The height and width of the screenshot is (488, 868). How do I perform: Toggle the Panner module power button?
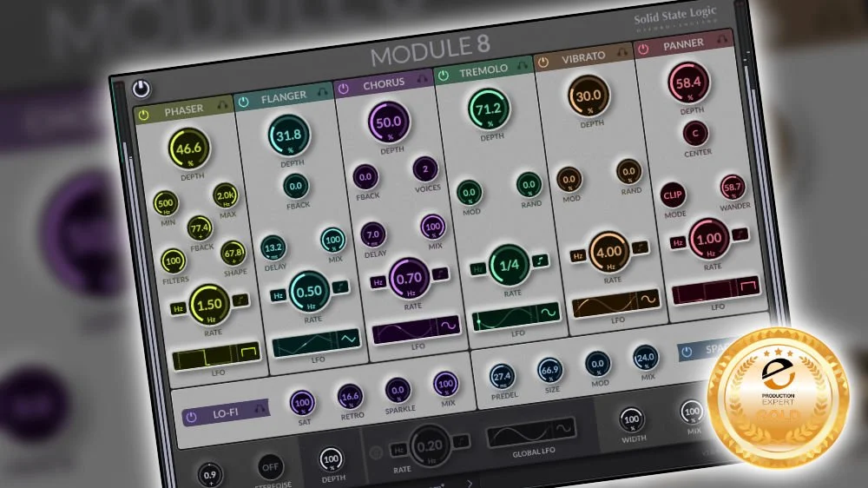643,49
